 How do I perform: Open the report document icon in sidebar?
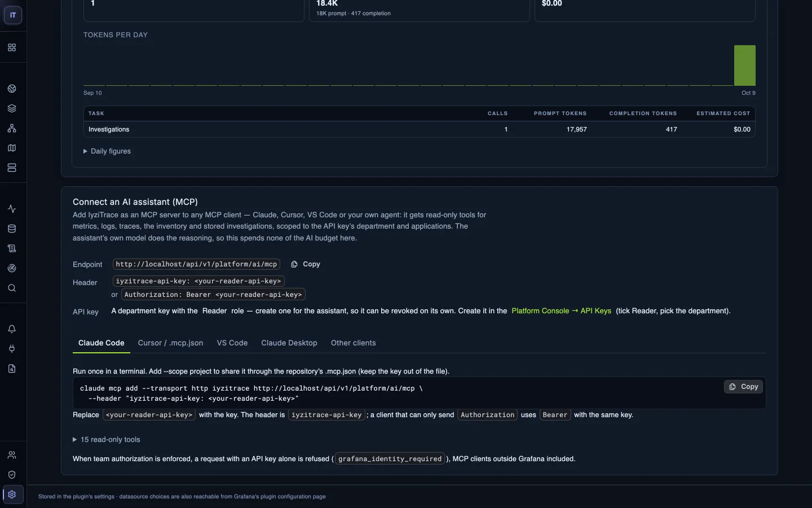12,369
